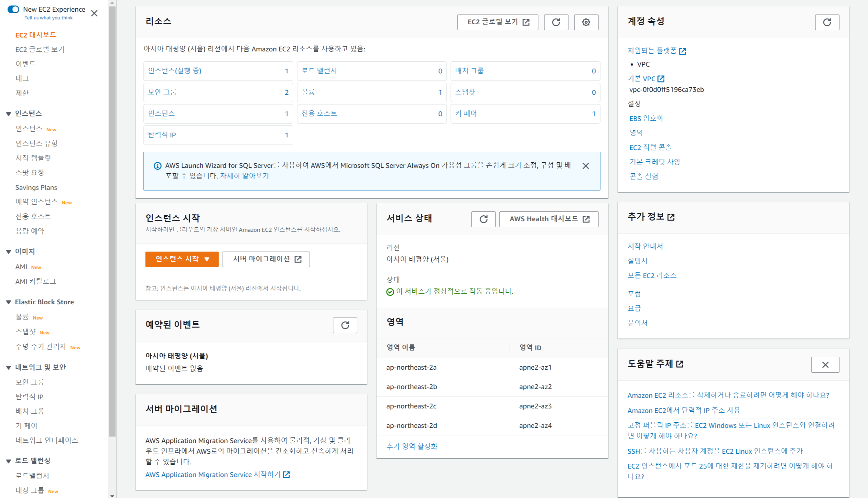
Task: Collapse the Elastic Block Store section
Action: tap(8, 302)
